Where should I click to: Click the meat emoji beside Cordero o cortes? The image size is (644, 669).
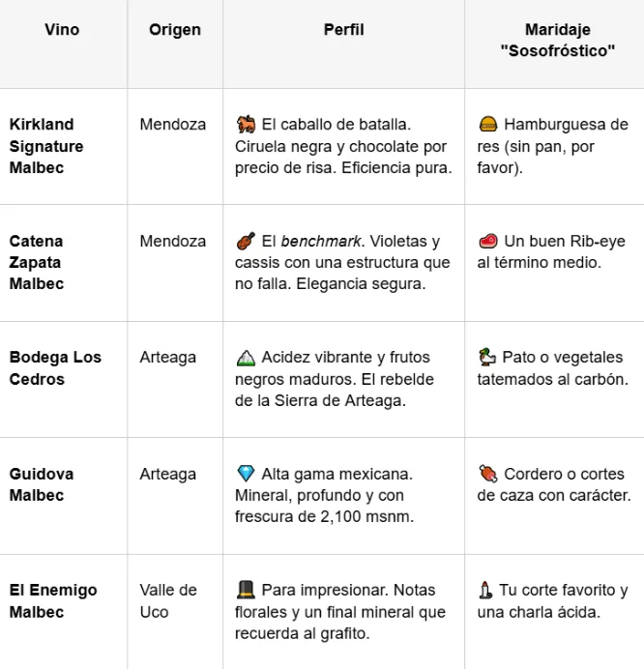487,474
